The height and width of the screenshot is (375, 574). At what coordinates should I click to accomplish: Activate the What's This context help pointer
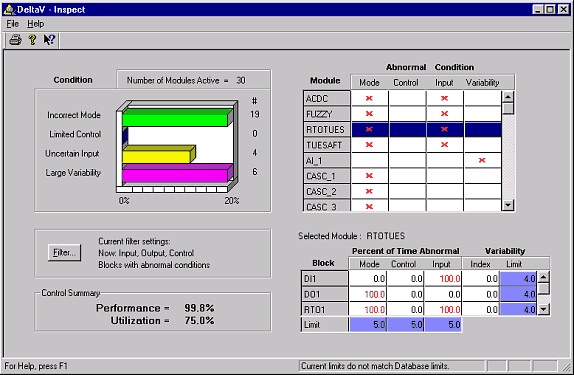[49, 40]
